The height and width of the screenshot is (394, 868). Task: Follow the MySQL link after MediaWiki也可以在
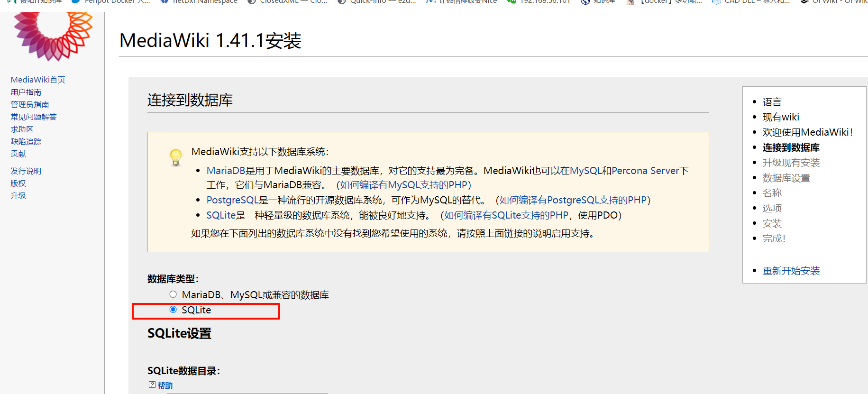click(585, 171)
